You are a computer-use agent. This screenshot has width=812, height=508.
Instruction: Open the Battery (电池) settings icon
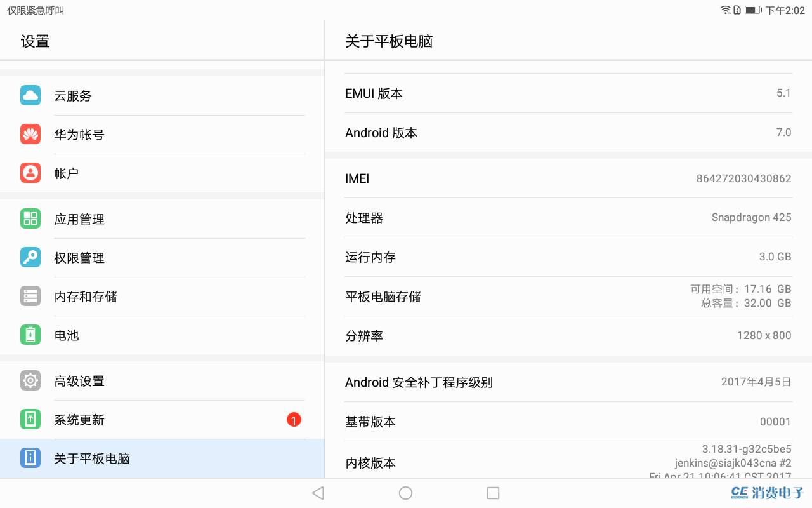click(30, 335)
